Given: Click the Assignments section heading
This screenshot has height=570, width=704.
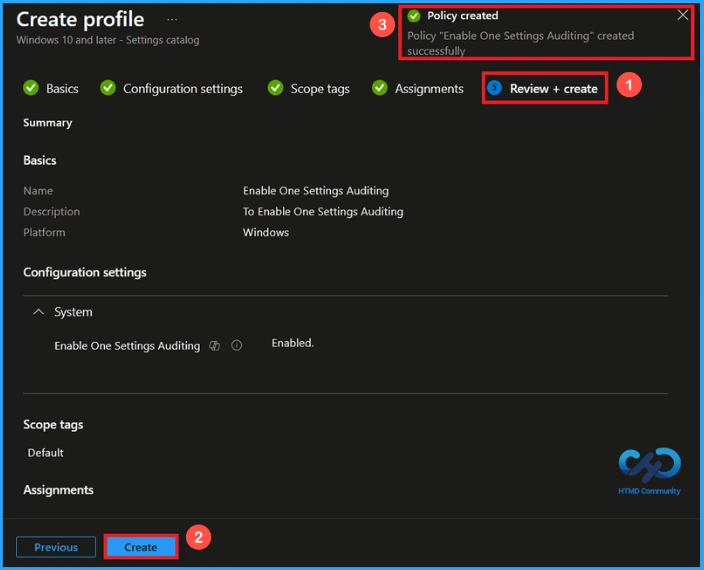Looking at the screenshot, I should tap(58, 490).
